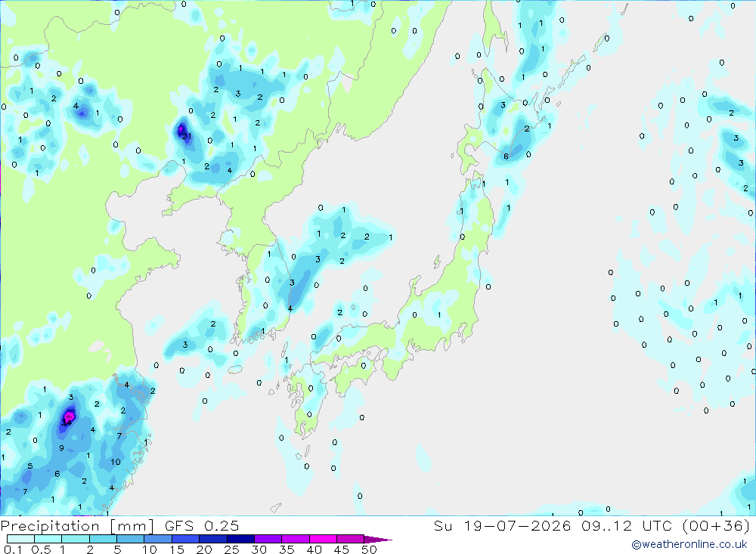
Task: Choose the legend swatch between 30 and 35
Action: 268,539
